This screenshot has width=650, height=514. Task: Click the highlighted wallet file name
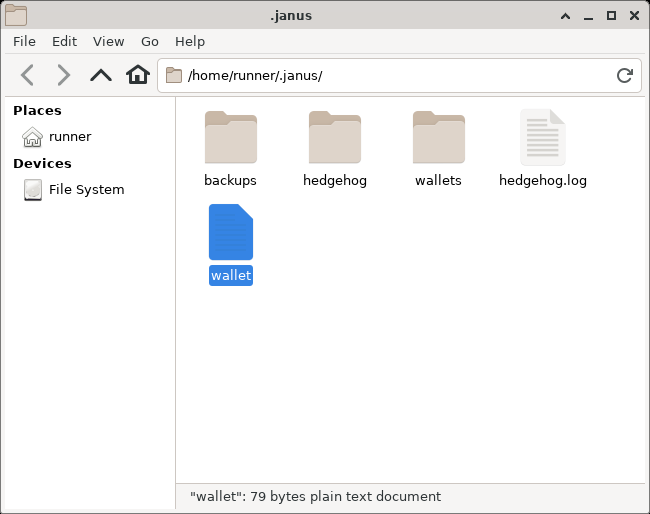pos(231,275)
